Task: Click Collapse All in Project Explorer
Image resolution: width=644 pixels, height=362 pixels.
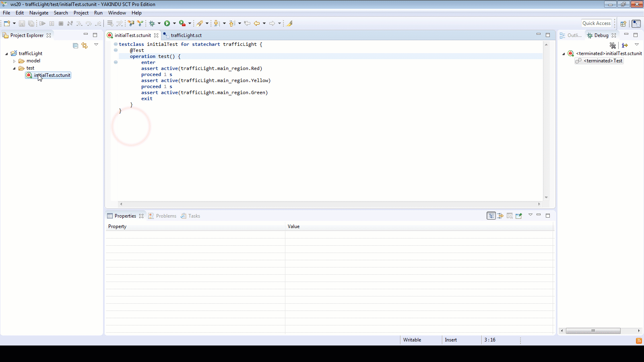Action: (75, 45)
